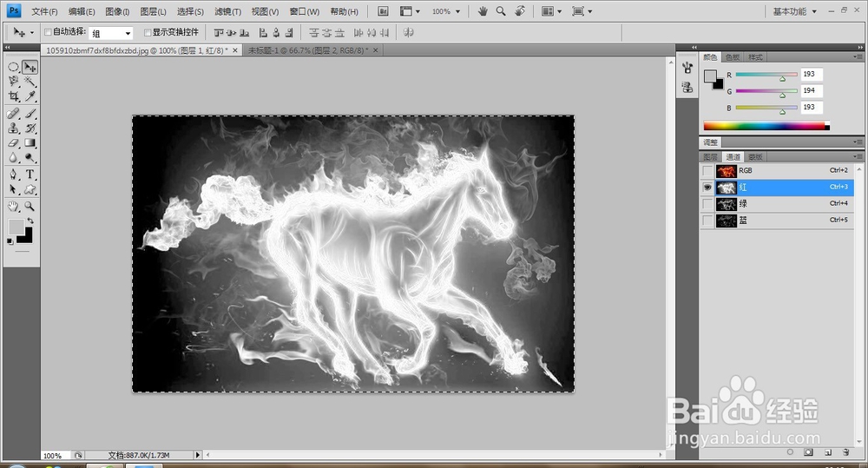The image size is (868, 468).
Task: Select the Move tool in the toolbox
Action: click(x=30, y=67)
